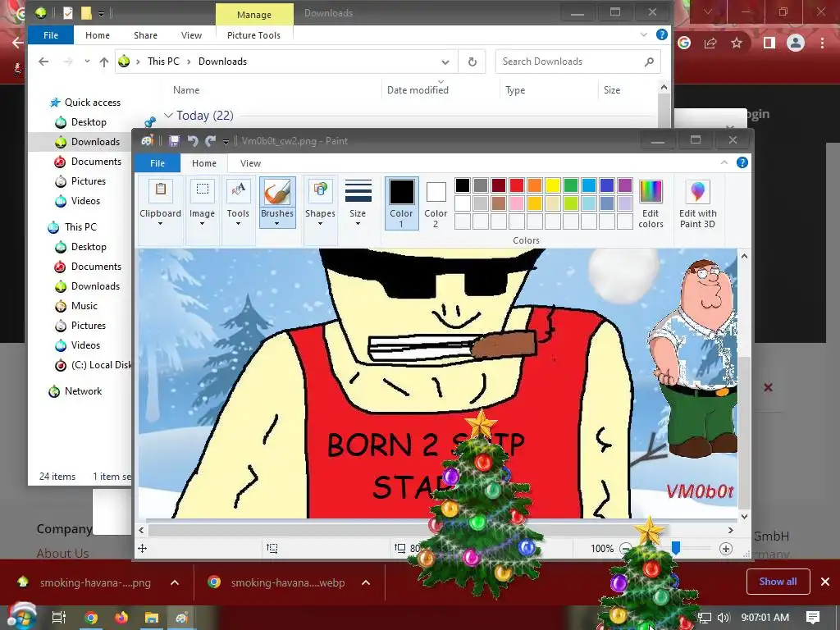Image resolution: width=840 pixels, height=630 pixels.
Task: Open Paint quick access toolbar dropdown
Action: [226, 141]
